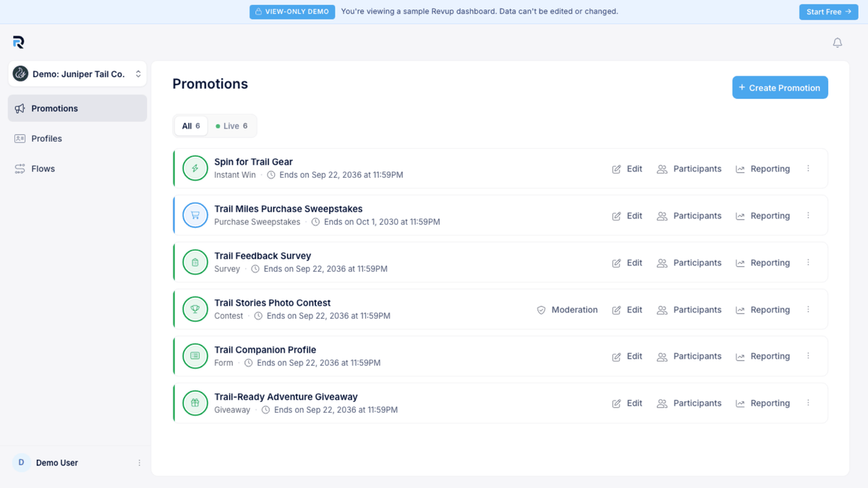Viewport: 868px width, 488px height.
Task: Open the Spin for Trail Gear title
Action: 253,162
